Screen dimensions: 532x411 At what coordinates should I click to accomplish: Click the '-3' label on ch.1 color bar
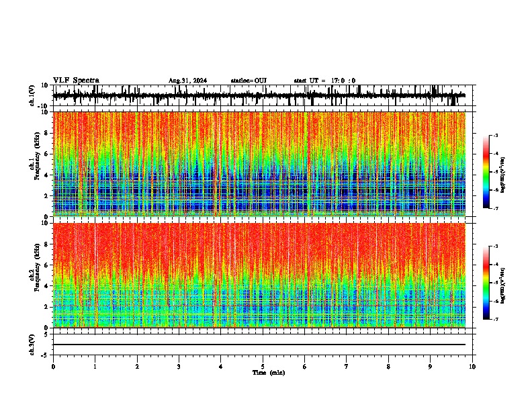point(495,136)
